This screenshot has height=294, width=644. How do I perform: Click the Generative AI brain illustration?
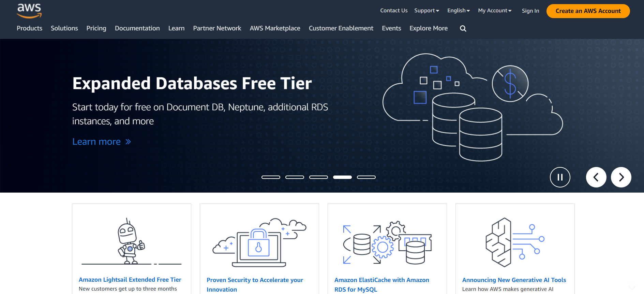[x=514, y=242]
